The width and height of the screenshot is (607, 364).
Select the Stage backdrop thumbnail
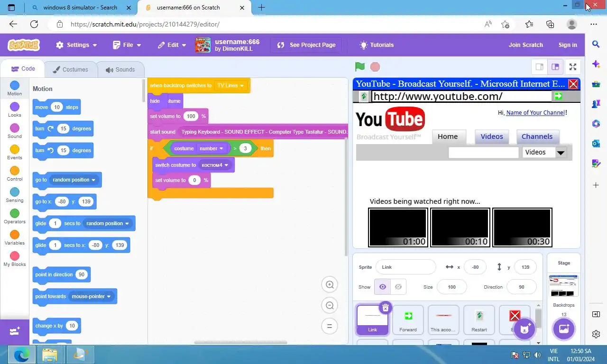(564, 286)
